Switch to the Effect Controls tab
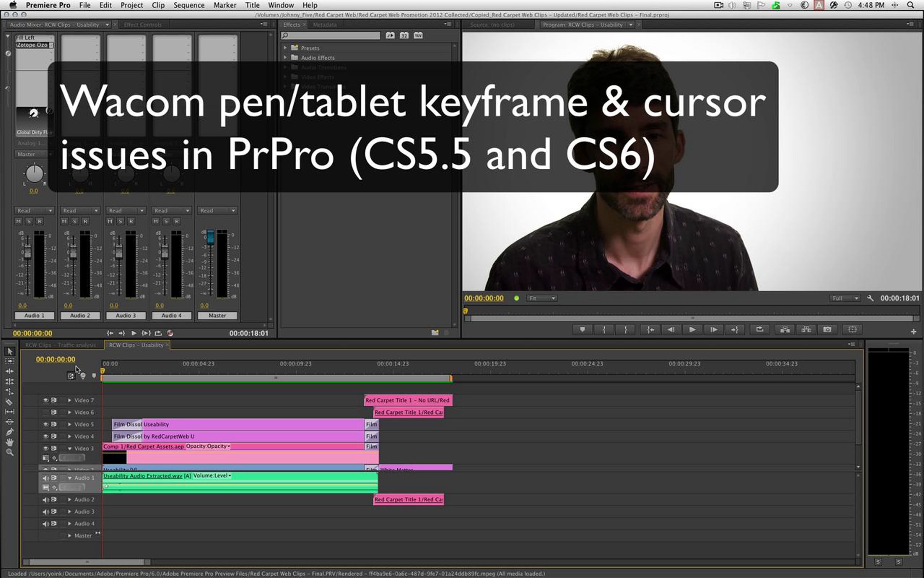Viewport: 924px width, 578px height. tap(143, 25)
